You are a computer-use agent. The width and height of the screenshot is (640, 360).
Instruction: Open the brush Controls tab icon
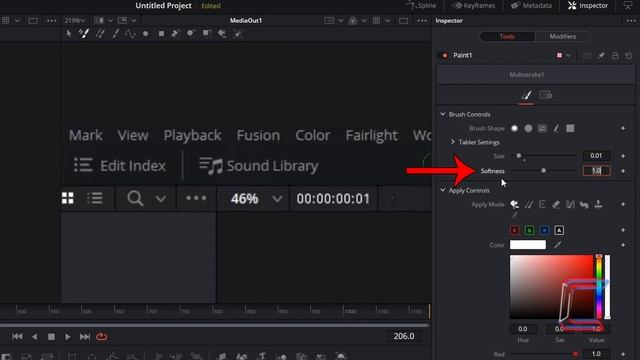pyautogui.click(x=526, y=96)
